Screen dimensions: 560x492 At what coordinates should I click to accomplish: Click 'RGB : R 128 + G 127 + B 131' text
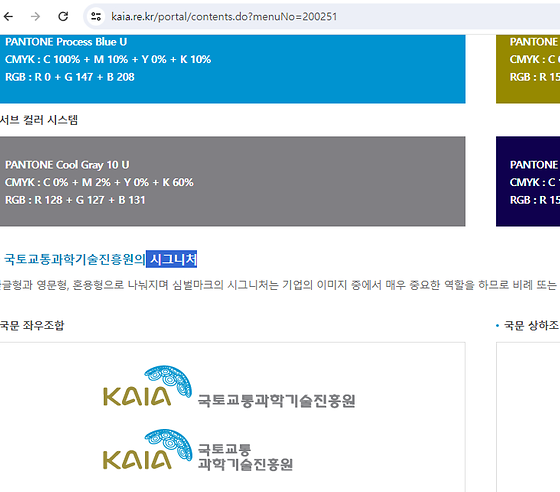75,200
